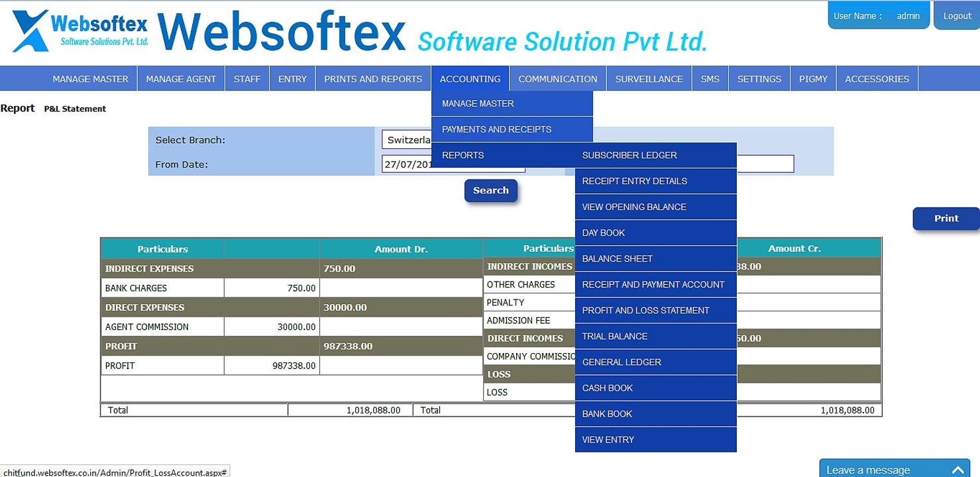Click the Amount Cr. column header
The image size is (980, 477).
(794, 248)
